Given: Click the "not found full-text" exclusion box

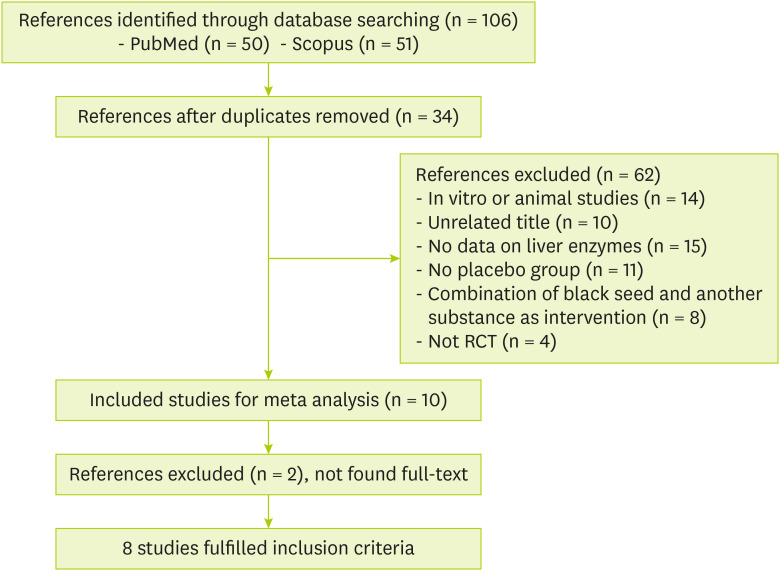Looking at the screenshot, I should [268, 474].
